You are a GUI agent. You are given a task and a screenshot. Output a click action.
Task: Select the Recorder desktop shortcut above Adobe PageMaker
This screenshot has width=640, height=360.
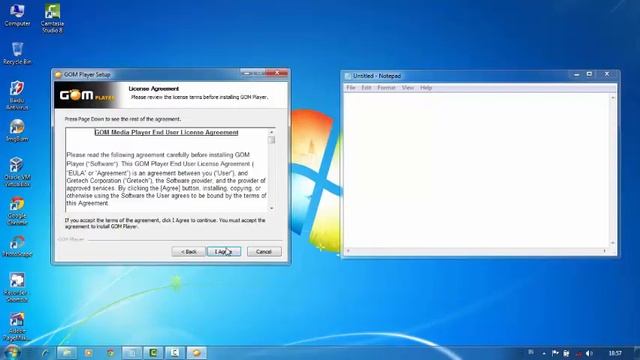[x=17, y=287]
